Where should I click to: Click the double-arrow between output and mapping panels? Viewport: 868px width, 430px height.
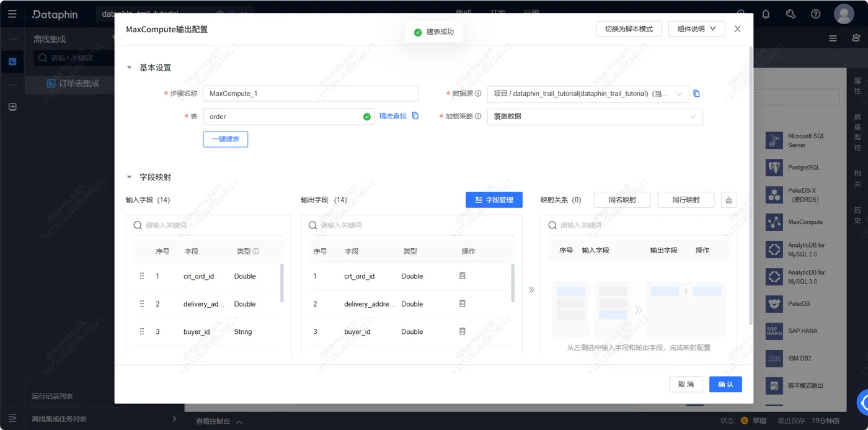coord(531,290)
